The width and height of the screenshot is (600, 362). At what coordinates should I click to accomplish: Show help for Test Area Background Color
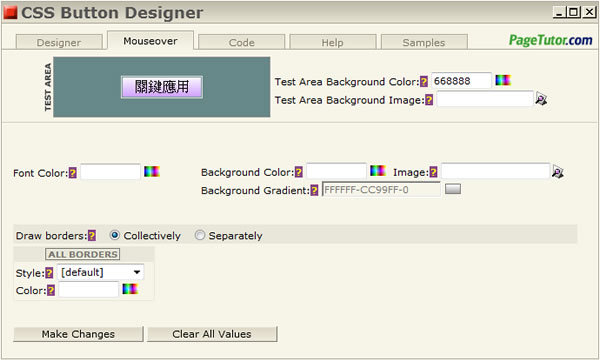[x=424, y=82]
